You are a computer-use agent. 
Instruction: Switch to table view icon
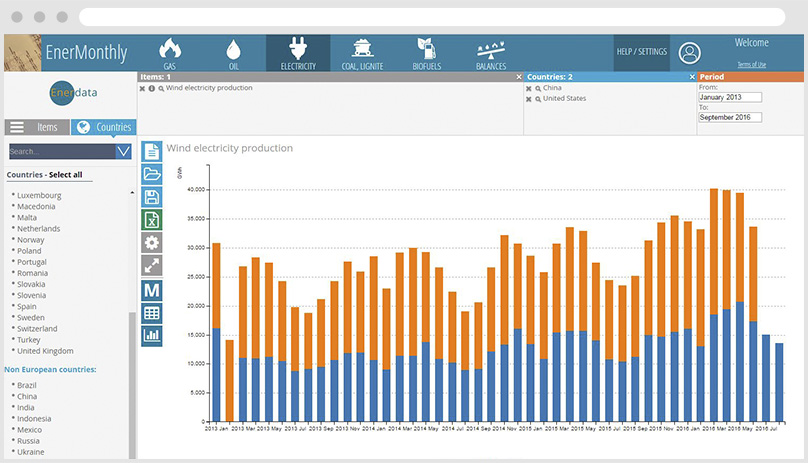[152, 312]
